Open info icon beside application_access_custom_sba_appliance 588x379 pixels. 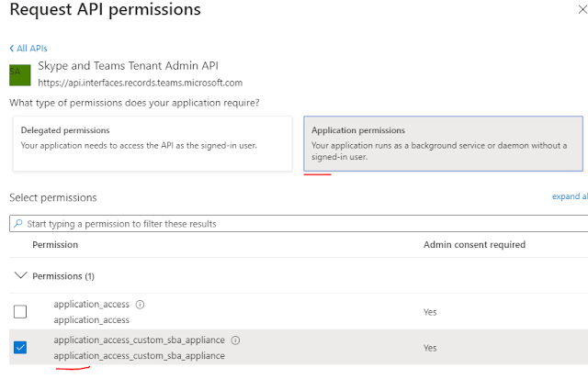click(235, 340)
